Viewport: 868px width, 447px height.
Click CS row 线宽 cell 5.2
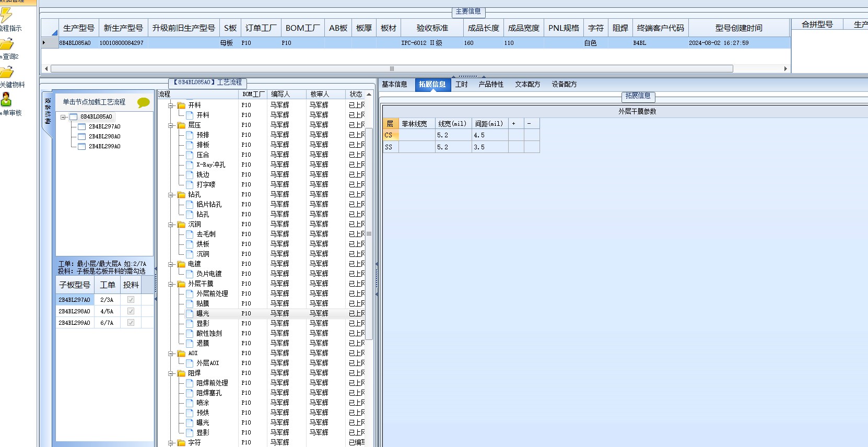(453, 135)
